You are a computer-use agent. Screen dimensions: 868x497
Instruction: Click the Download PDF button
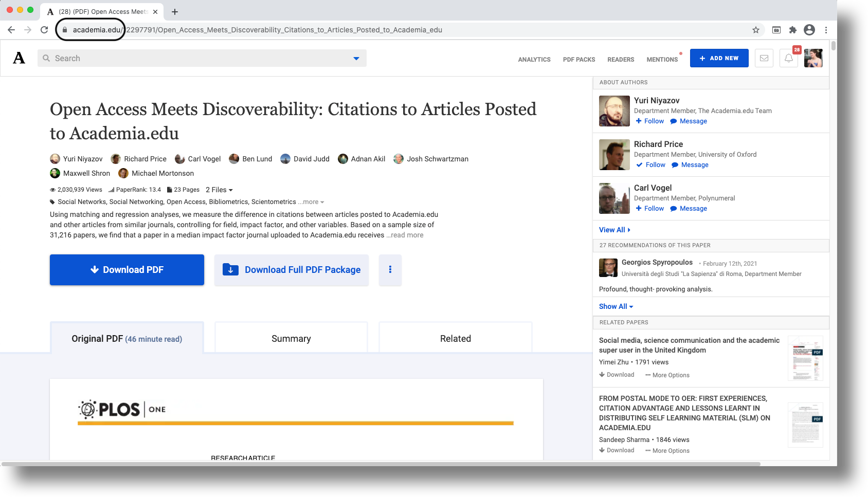click(127, 270)
